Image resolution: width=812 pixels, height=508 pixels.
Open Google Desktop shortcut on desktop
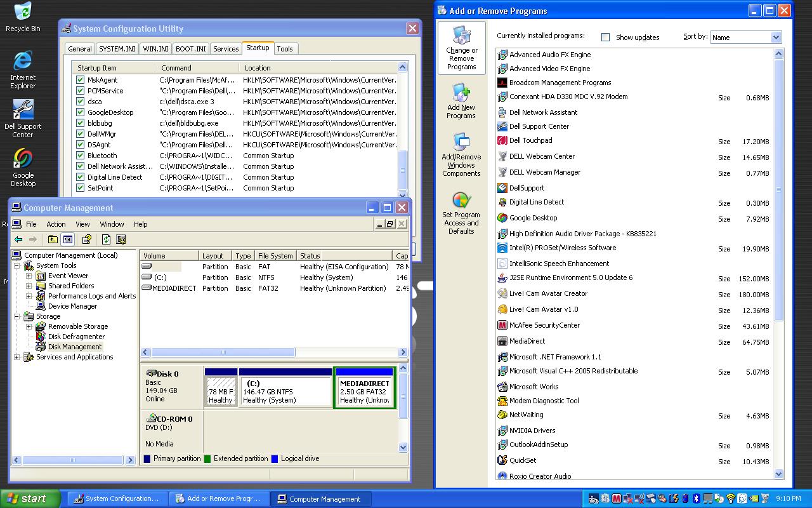tap(23, 167)
